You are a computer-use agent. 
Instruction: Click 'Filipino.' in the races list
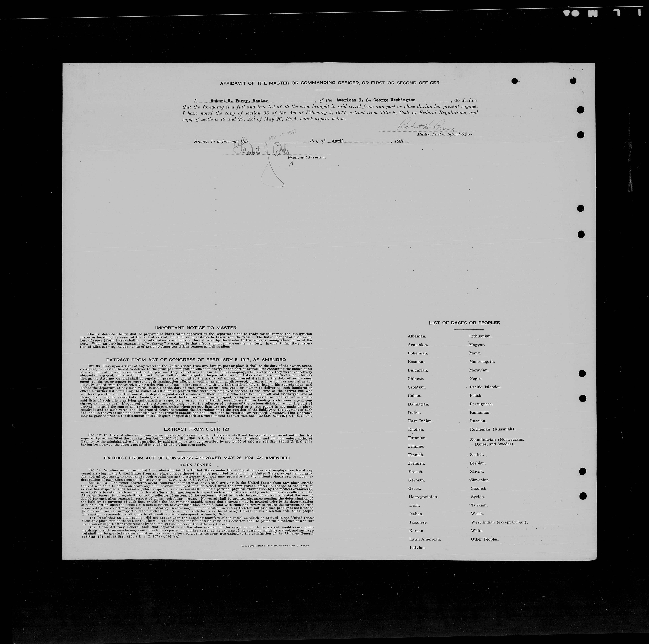[416, 446]
